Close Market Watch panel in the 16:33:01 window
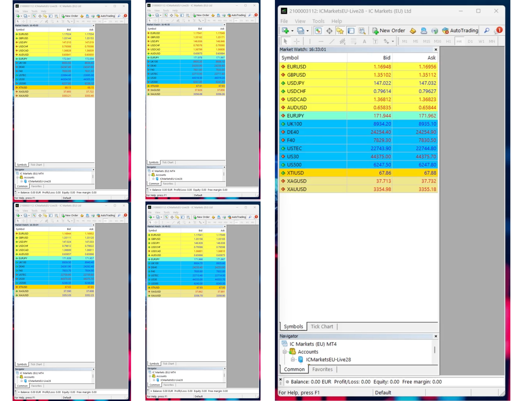 (x=436, y=49)
